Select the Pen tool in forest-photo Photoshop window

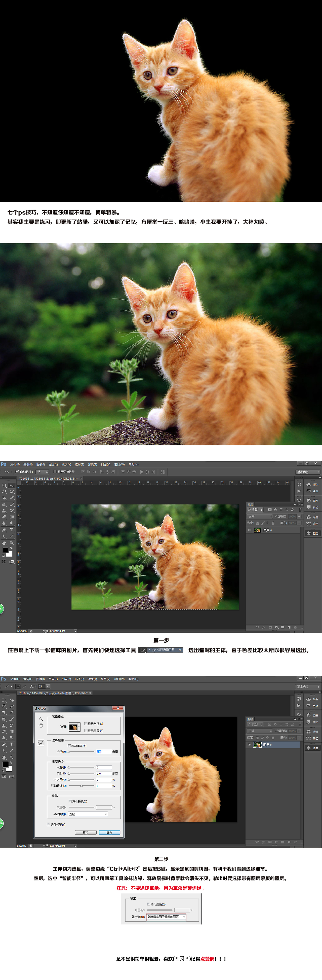[x=4, y=530]
